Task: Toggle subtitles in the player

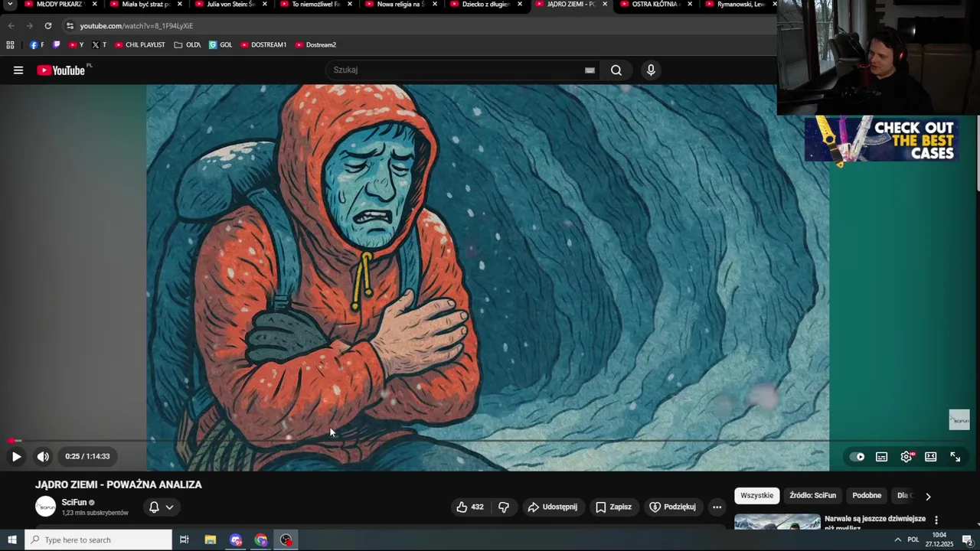Action: coord(881,457)
